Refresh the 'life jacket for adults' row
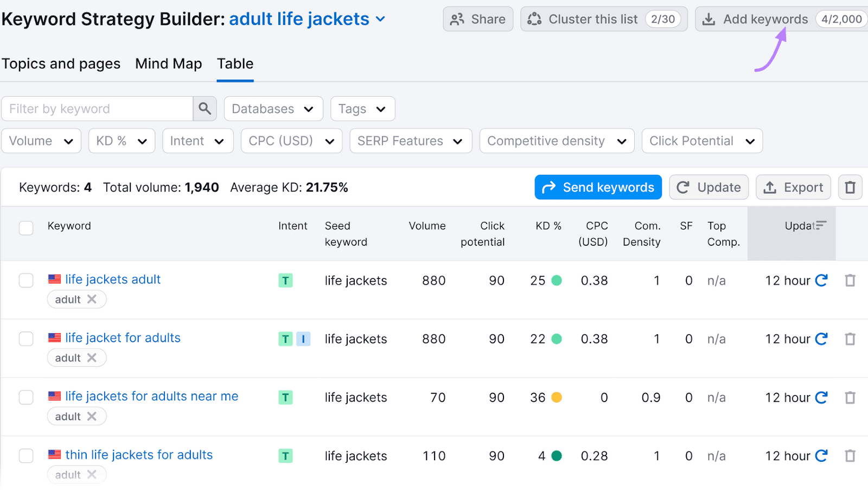This screenshot has width=868, height=490. coord(821,339)
